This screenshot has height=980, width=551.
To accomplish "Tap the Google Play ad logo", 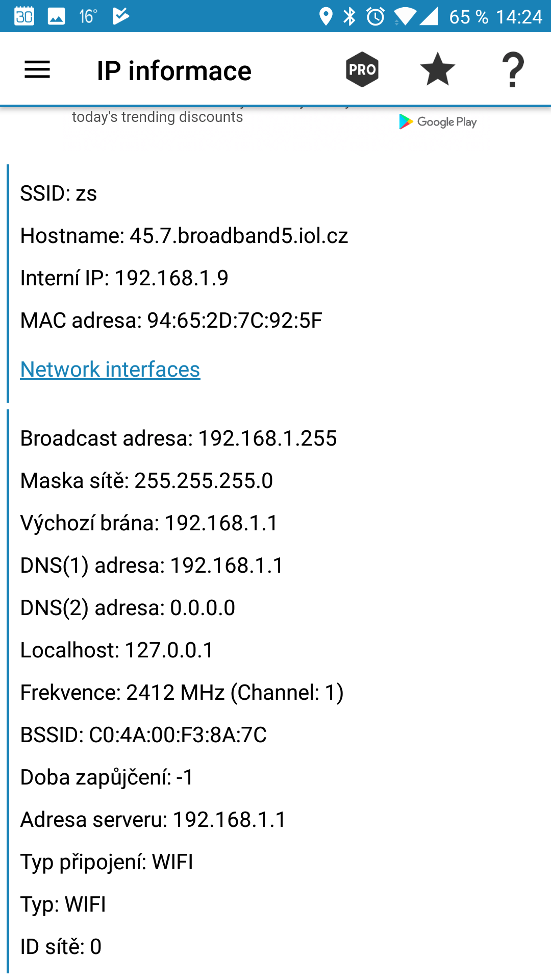I will [x=438, y=121].
